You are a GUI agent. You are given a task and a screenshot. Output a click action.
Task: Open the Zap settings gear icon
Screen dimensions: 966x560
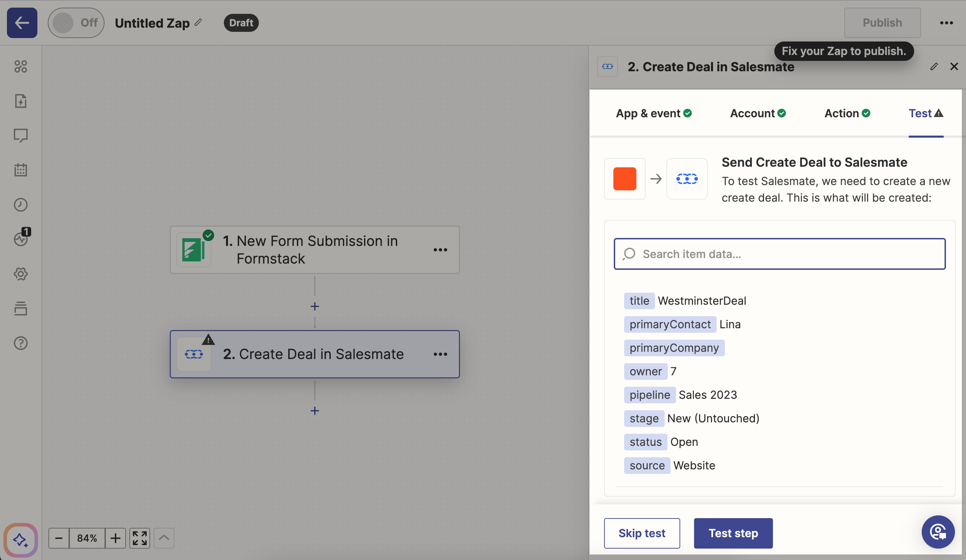20,274
